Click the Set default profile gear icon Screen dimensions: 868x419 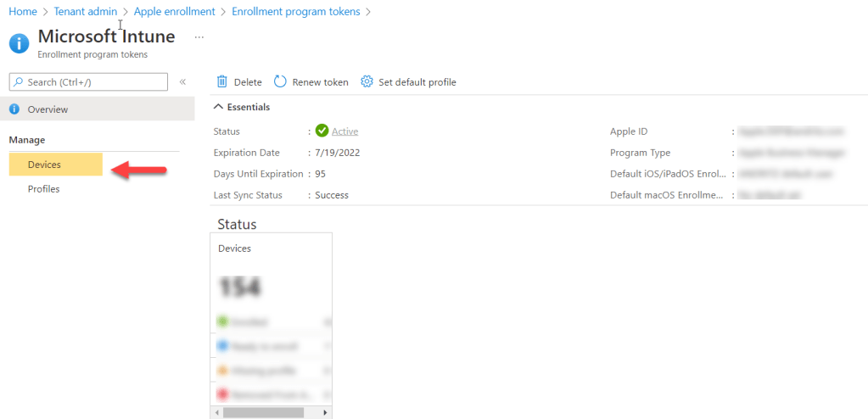(x=367, y=82)
